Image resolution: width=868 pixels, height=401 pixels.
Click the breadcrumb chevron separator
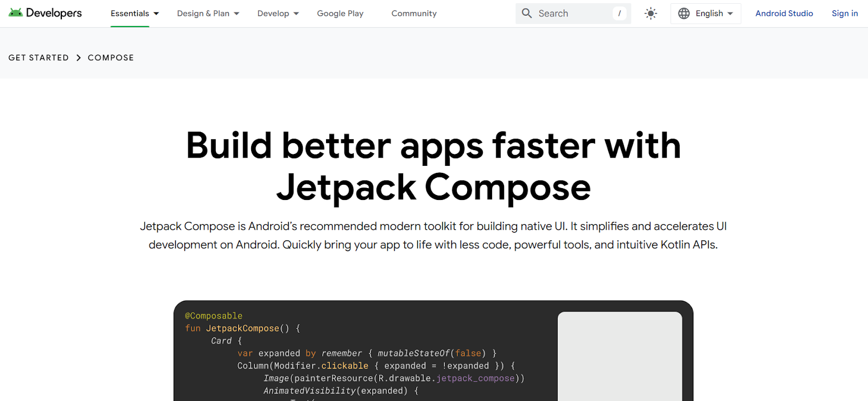tap(79, 57)
